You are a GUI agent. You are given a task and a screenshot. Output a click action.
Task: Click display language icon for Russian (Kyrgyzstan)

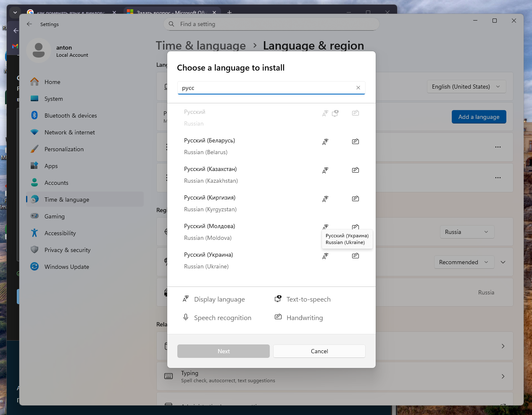(x=325, y=199)
